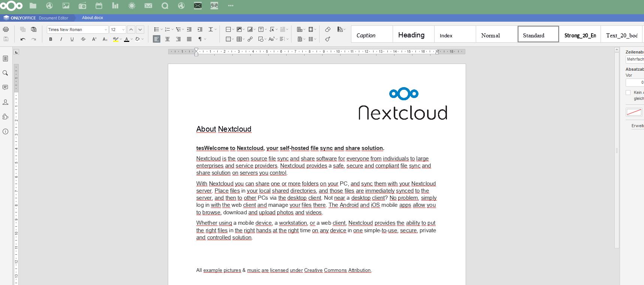Click the copy style paintbrush icon

coord(328,39)
